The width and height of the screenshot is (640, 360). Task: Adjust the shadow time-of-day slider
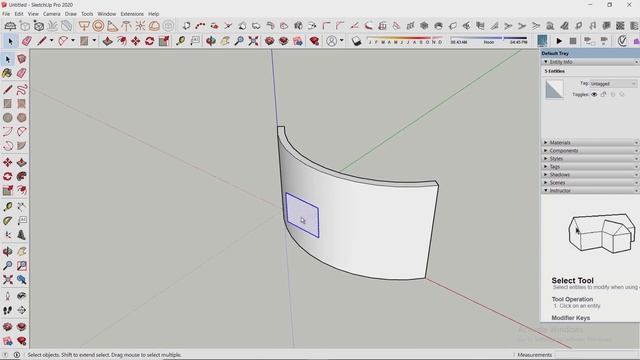(x=489, y=40)
